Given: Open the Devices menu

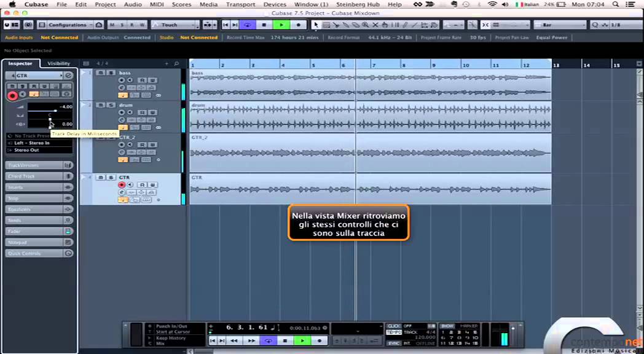Looking at the screenshot, I should [x=275, y=4].
